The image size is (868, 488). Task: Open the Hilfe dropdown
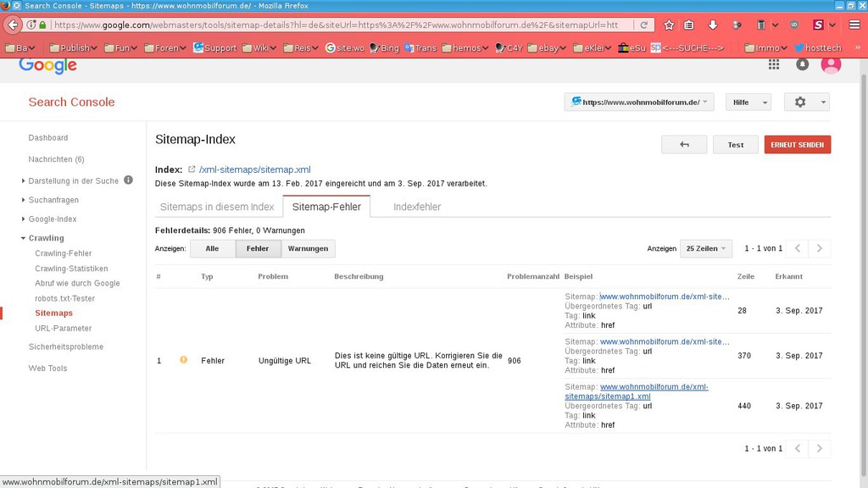tap(748, 103)
